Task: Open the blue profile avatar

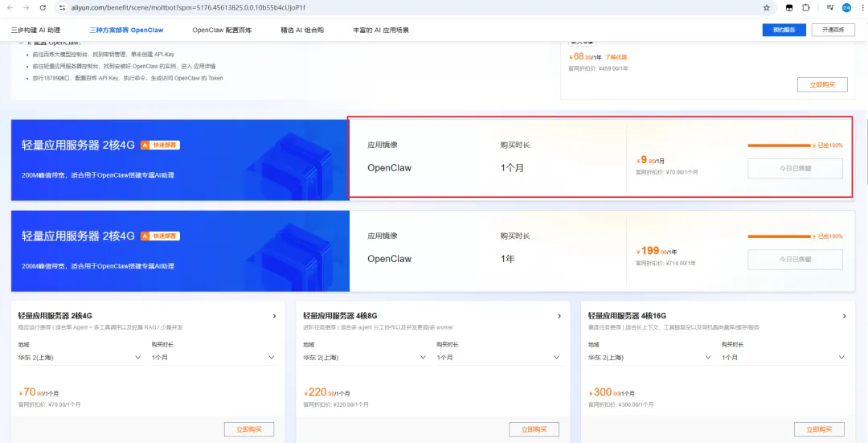Action: coord(846,8)
